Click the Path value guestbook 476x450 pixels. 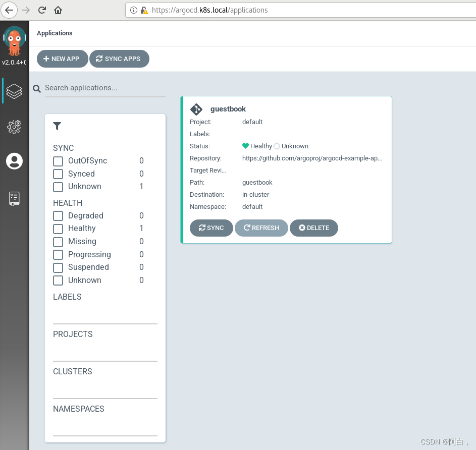click(257, 182)
